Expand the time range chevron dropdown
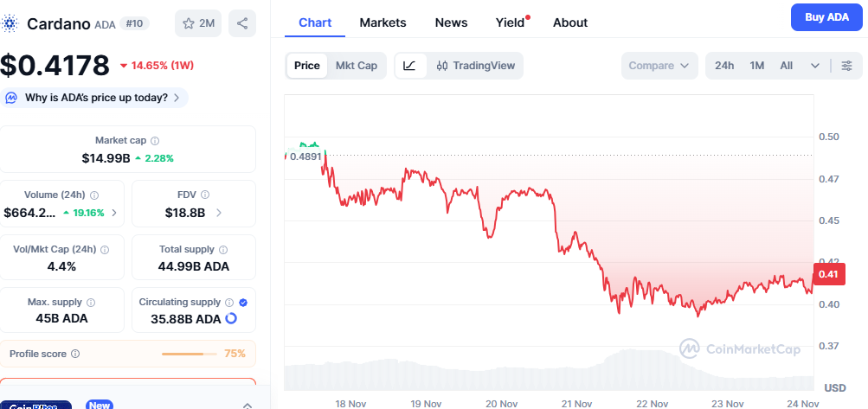 [814, 66]
